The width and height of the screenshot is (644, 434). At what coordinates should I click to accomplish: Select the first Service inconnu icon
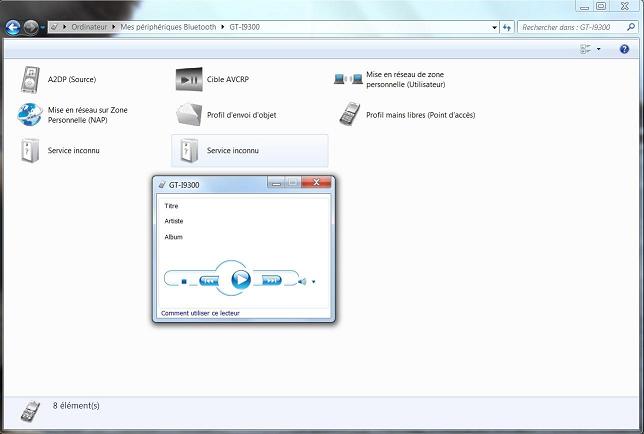30,151
